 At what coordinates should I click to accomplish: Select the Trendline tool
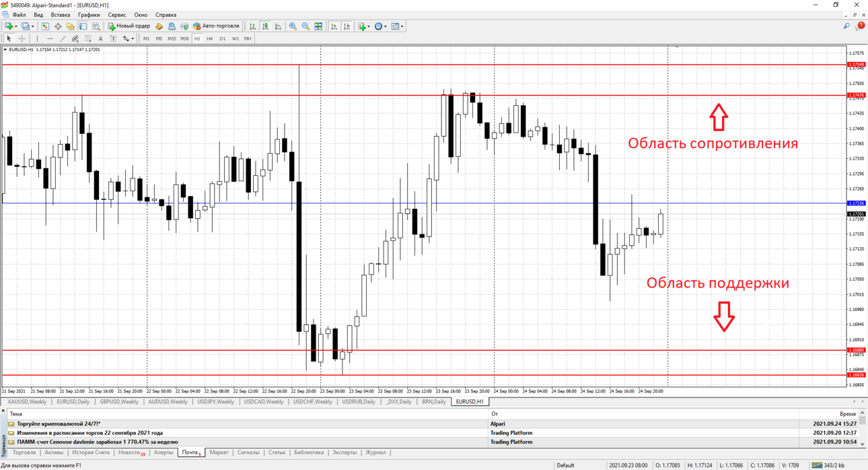63,38
